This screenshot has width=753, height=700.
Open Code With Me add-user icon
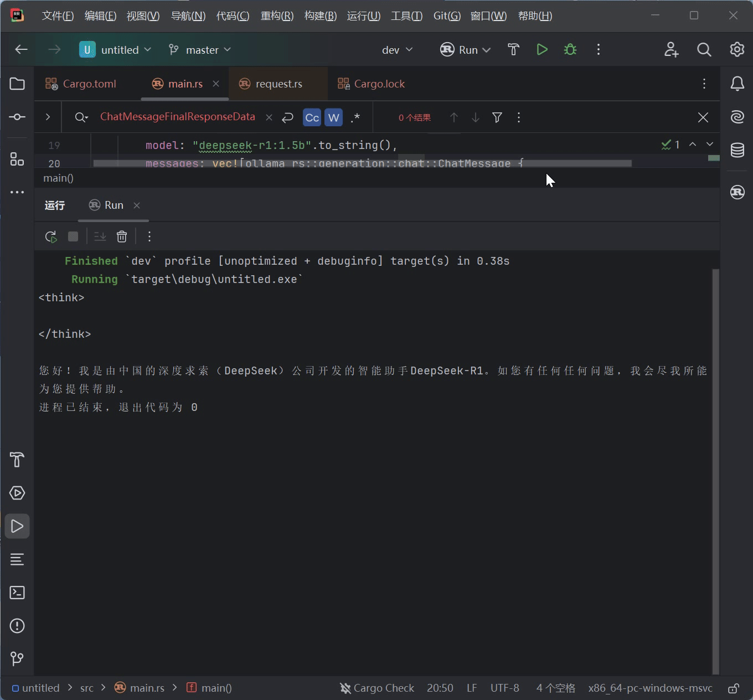(x=671, y=50)
